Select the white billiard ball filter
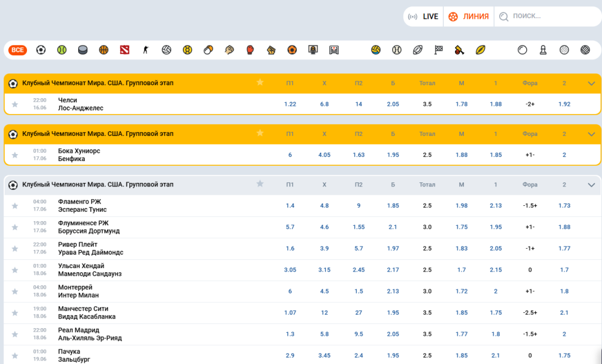The height and width of the screenshot is (364, 602). tap(522, 50)
